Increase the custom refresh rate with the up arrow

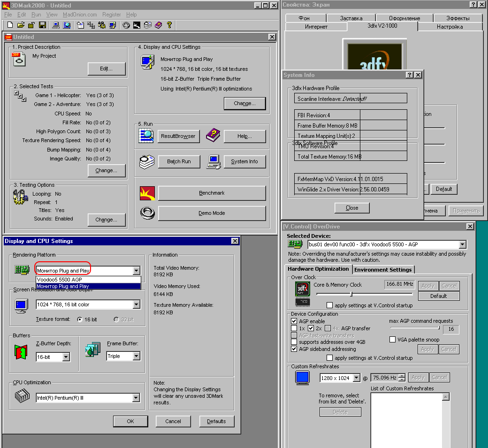(402, 376)
